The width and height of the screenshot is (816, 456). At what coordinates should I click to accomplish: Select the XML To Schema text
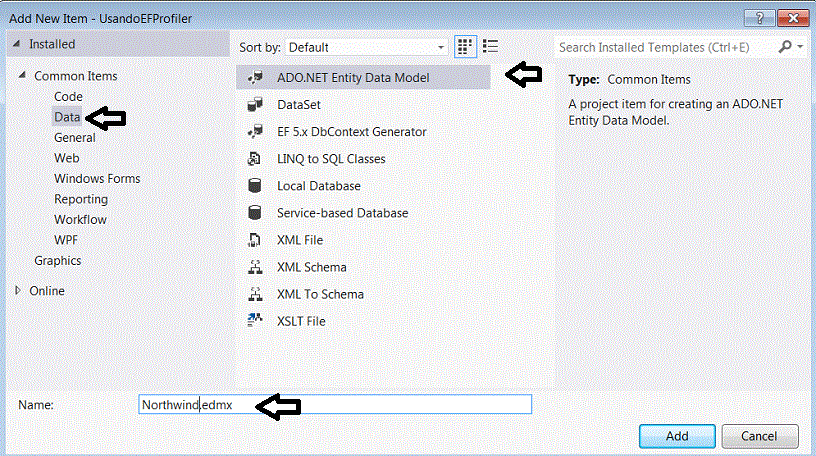[320, 294]
